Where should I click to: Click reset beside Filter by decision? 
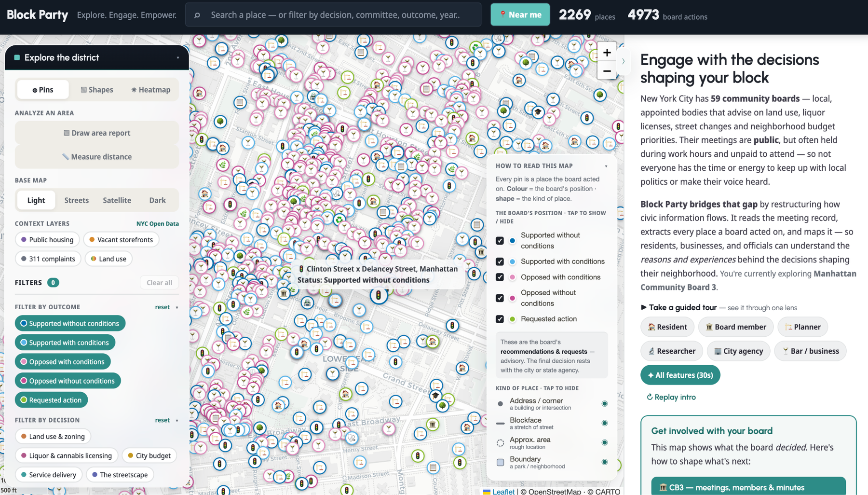[x=163, y=420]
